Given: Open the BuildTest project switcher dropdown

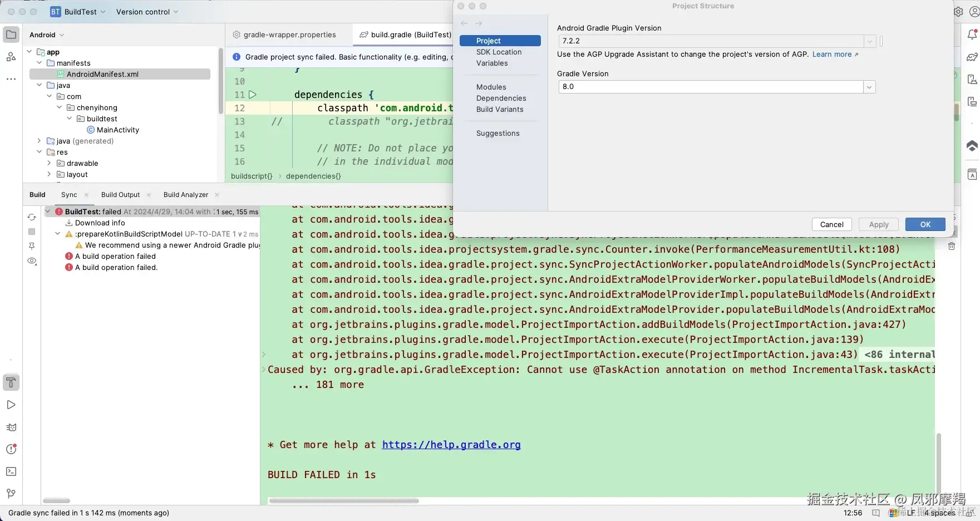Looking at the screenshot, I should pos(78,12).
